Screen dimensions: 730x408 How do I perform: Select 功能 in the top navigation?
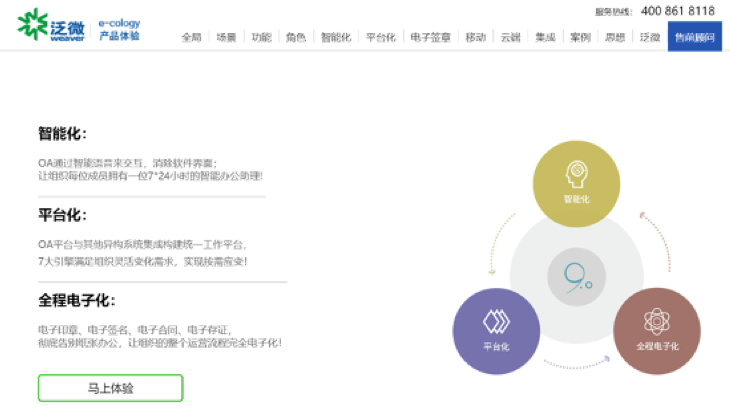tap(260, 37)
